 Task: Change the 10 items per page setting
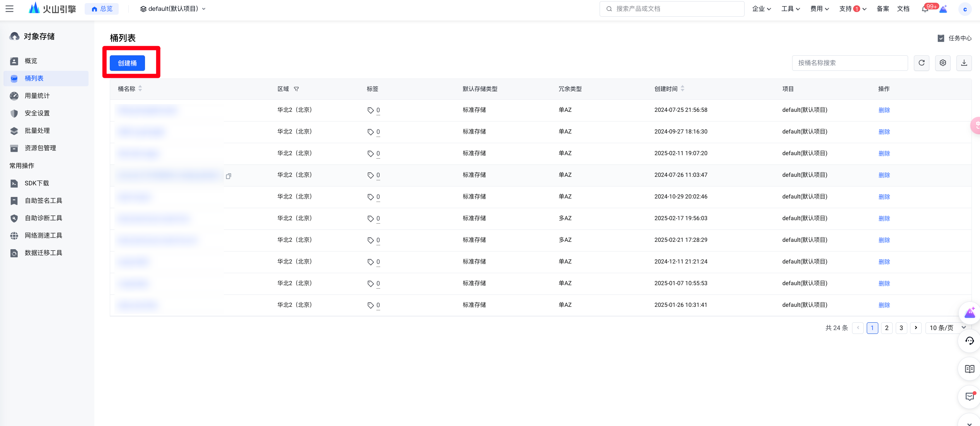point(948,328)
